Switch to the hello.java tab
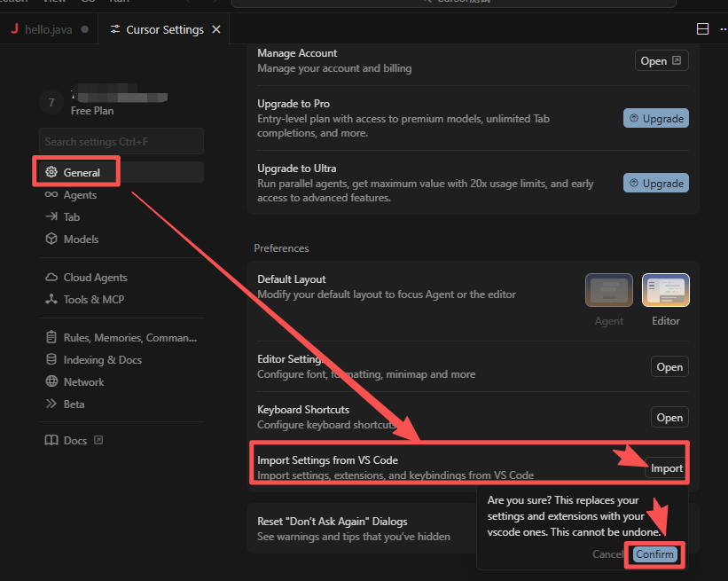The width and height of the screenshot is (728, 581). (x=48, y=30)
